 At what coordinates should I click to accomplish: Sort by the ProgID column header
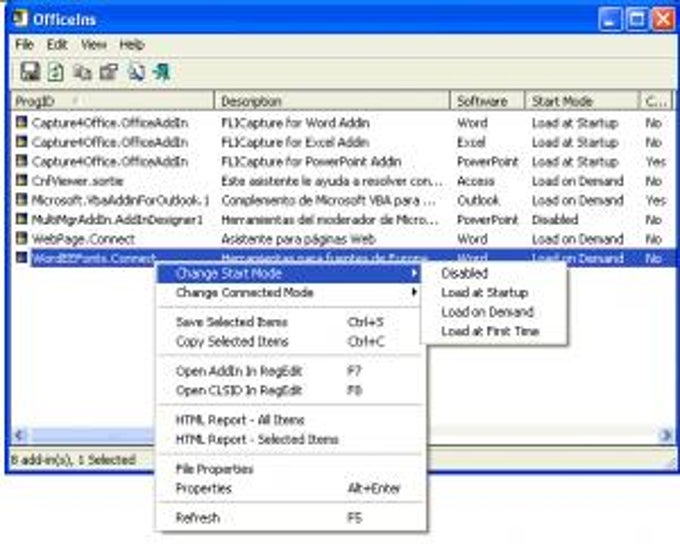click(112, 101)
